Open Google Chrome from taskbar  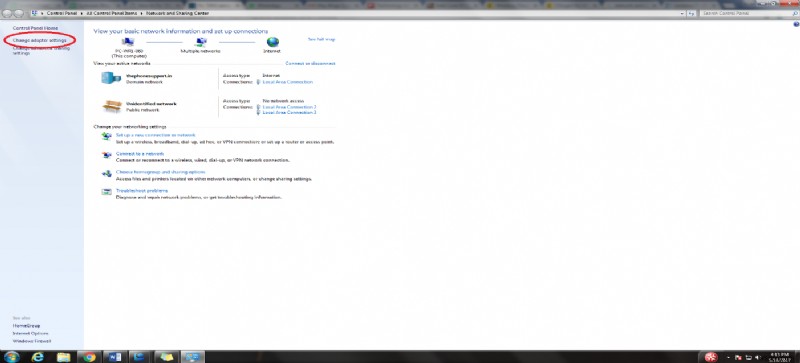(x=89, y=357)
